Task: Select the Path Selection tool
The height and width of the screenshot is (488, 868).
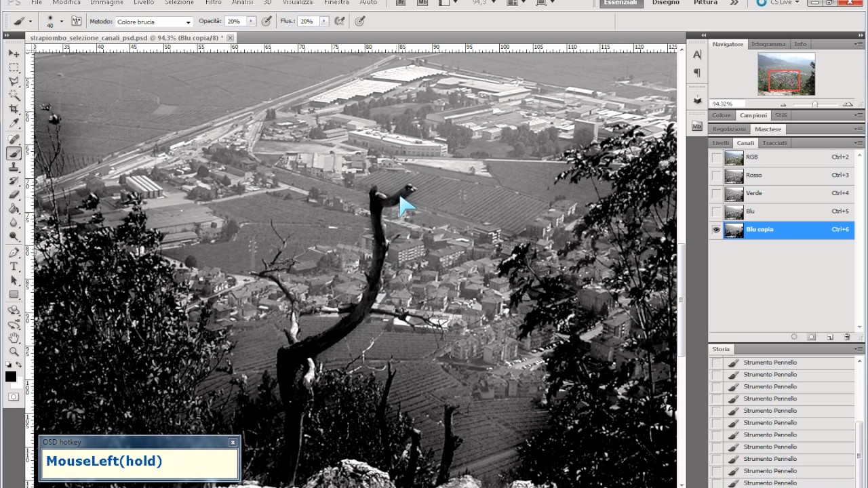Action: 14,281
